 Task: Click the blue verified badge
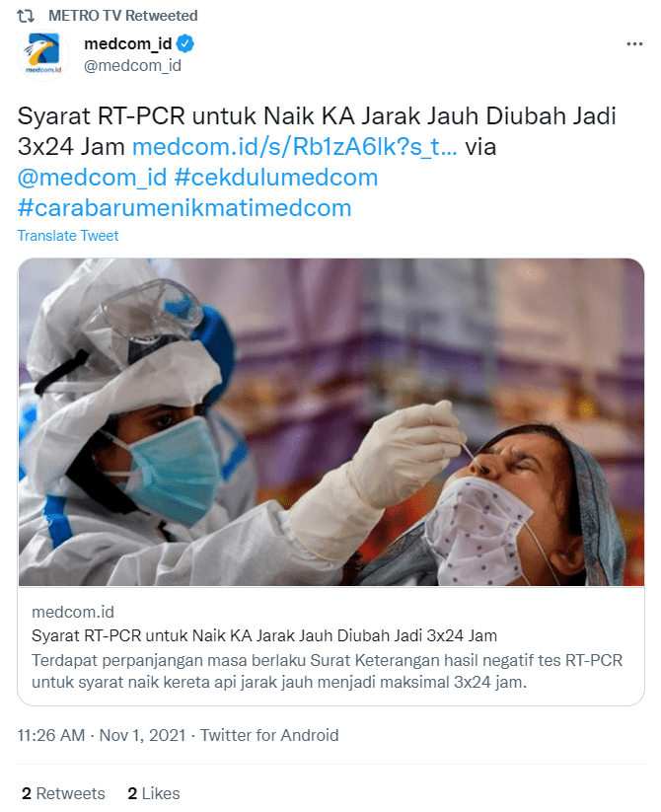(185, 44)
